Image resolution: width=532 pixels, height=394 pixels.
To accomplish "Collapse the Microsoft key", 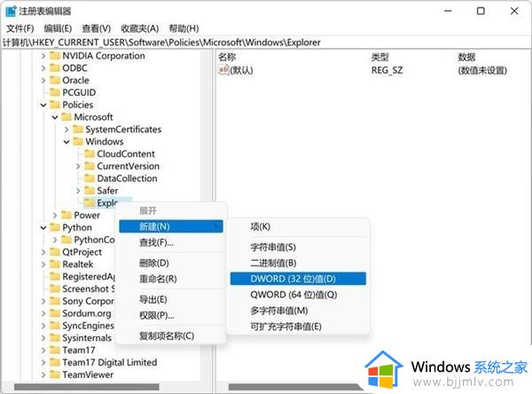I will pos(55,117).
